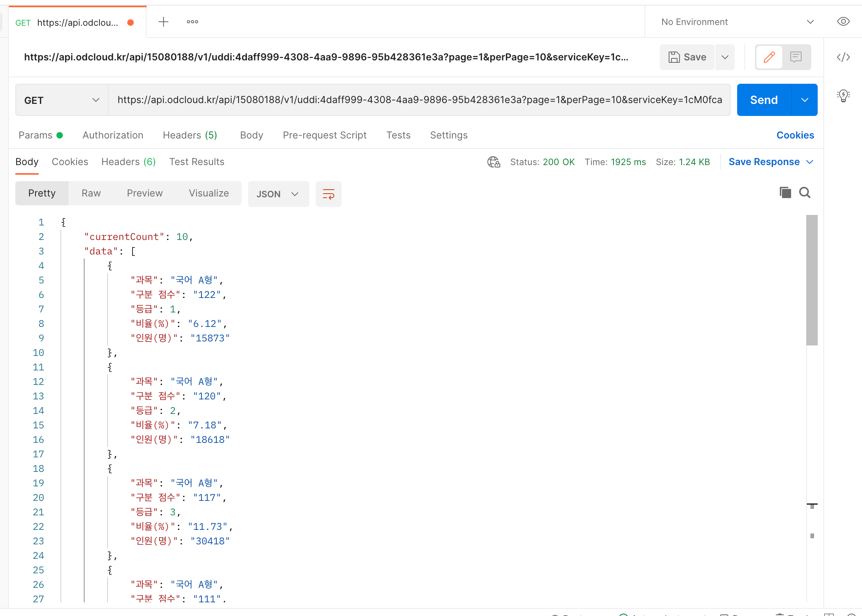Screen dimensions: 862x616
Task: Click the three-dot tab options icon
Action: click(192, 22)
